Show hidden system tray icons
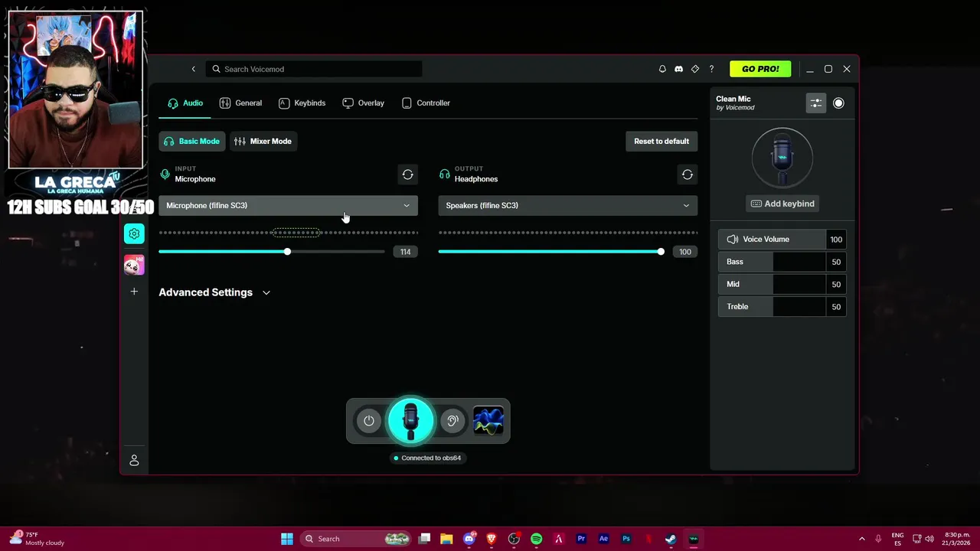Screen dimensions: 980x551 click(x=862, y=539)
